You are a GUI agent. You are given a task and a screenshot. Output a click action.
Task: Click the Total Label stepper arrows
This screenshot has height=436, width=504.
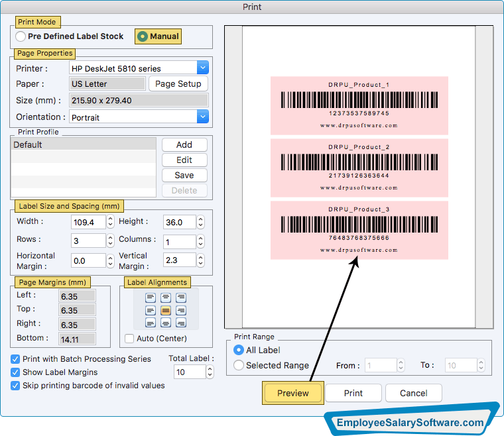pos(210,372)
